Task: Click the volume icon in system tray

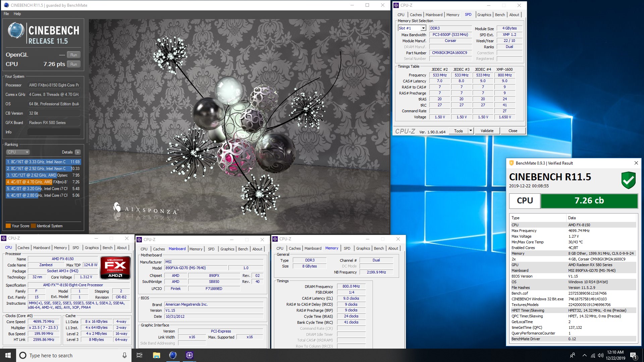Action: [x=601, y=355]
